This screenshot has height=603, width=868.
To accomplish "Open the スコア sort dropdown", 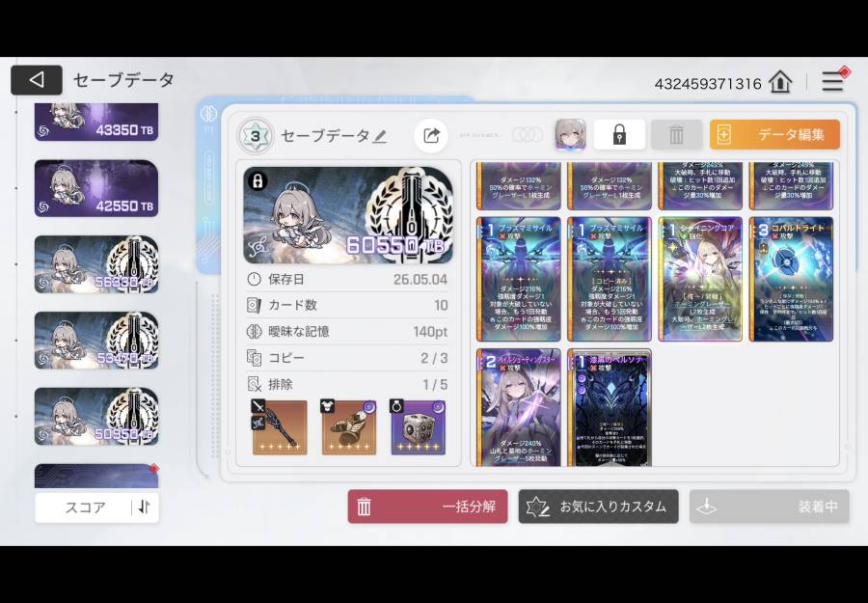I will pos(85,507).
